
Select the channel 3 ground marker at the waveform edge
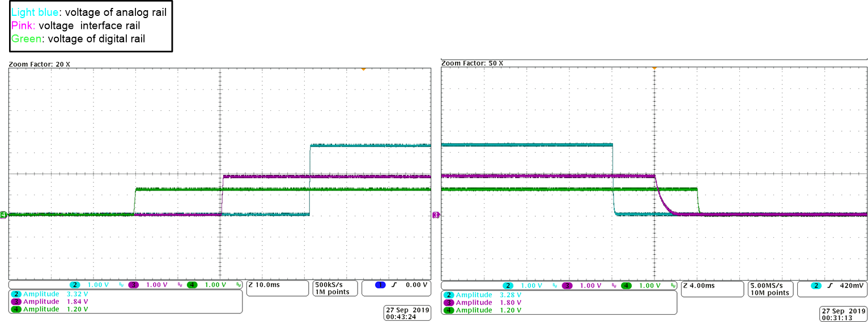[x=436, y=215]
